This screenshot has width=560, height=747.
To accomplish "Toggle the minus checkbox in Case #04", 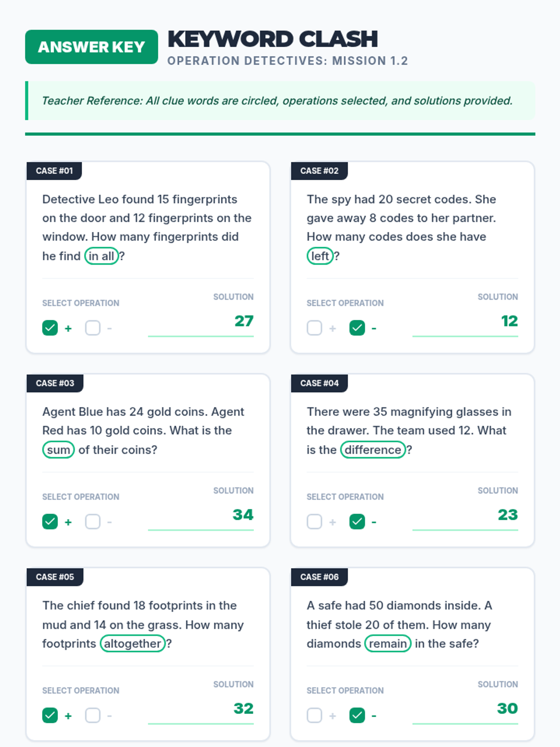I will [357, 521].
